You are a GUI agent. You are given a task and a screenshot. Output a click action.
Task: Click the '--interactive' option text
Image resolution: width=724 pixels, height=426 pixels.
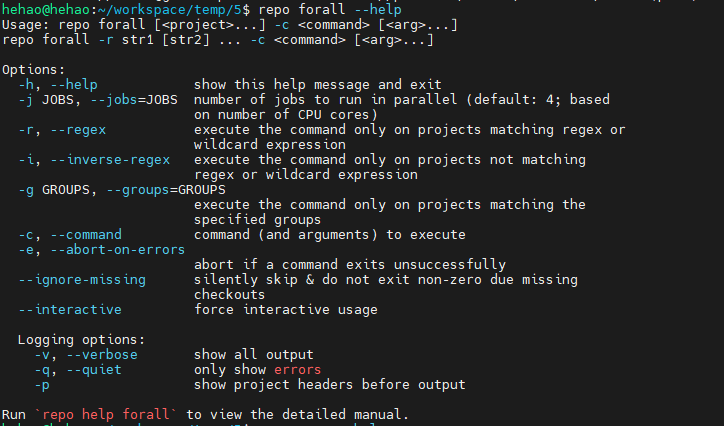tap(70, 310)
